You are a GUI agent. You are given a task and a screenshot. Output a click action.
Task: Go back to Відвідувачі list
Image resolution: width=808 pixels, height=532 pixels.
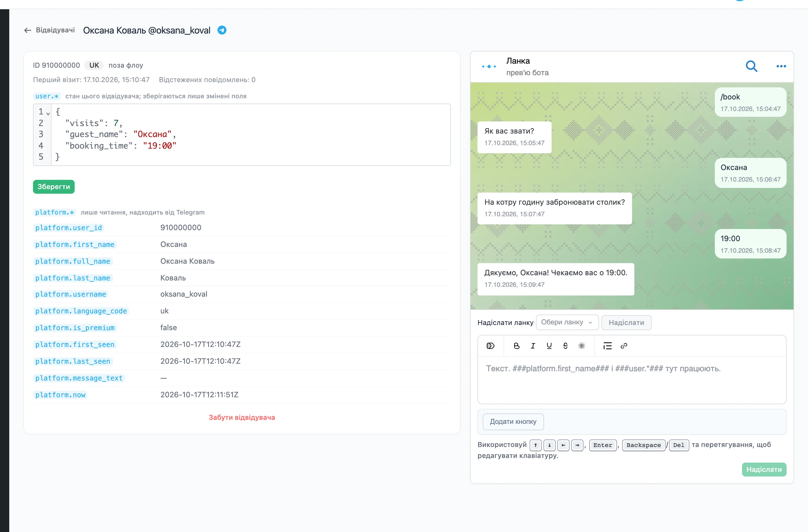49,30
